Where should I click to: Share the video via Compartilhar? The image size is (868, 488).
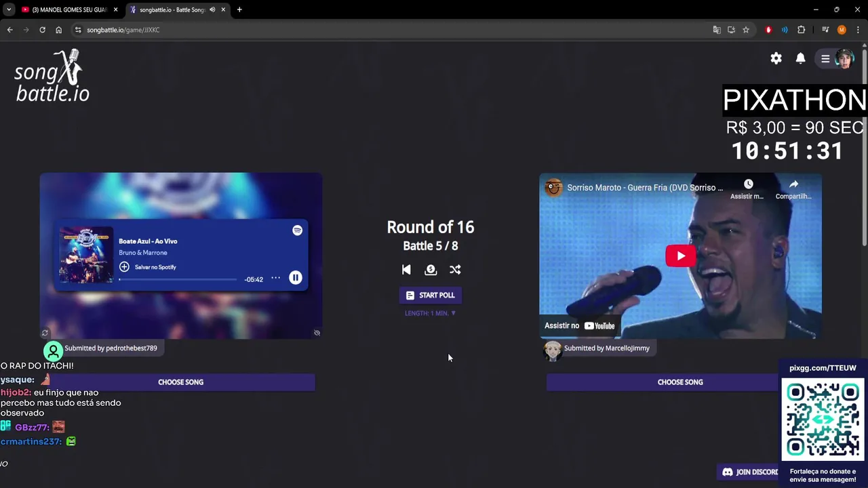793,189
